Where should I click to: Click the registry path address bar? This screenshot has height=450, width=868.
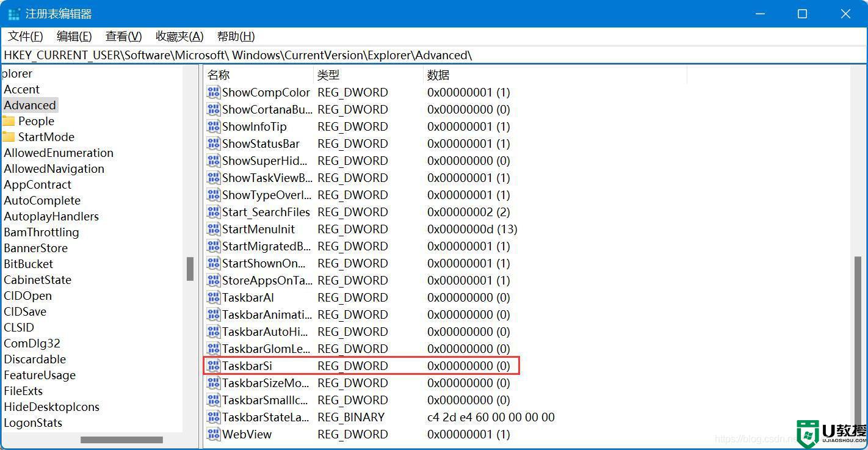coord(433,55)
